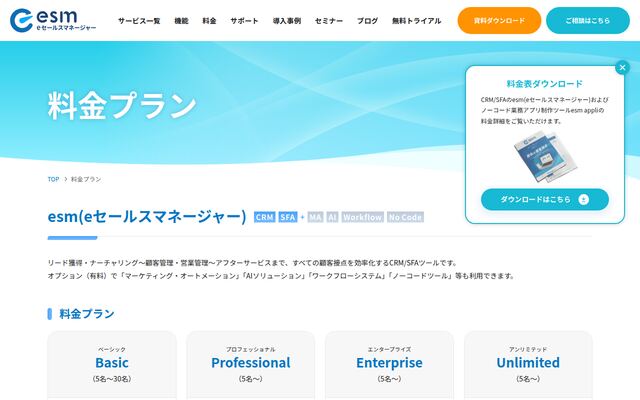This screenshot has width=640, height=400.
Task: Click the Workflow tag badge
Action: 362,217
